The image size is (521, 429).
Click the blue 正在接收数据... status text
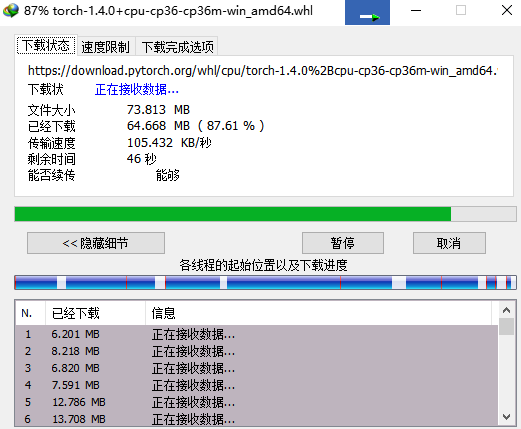tap(137, 89)
